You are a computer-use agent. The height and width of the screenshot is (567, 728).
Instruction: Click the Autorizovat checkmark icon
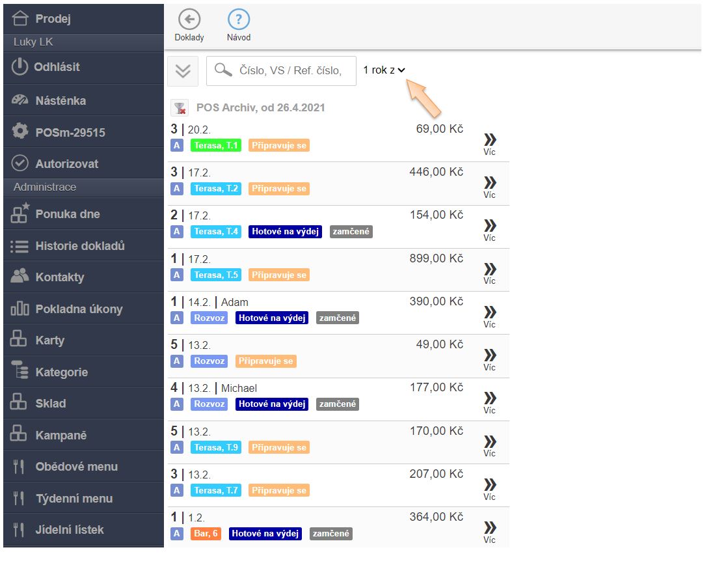coord(20,163)
